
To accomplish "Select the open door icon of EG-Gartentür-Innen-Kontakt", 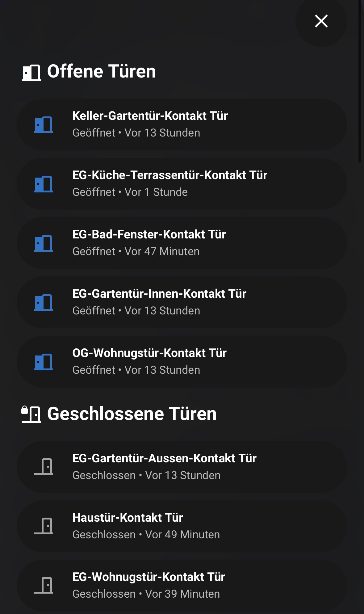I will (x=44, y=303).
